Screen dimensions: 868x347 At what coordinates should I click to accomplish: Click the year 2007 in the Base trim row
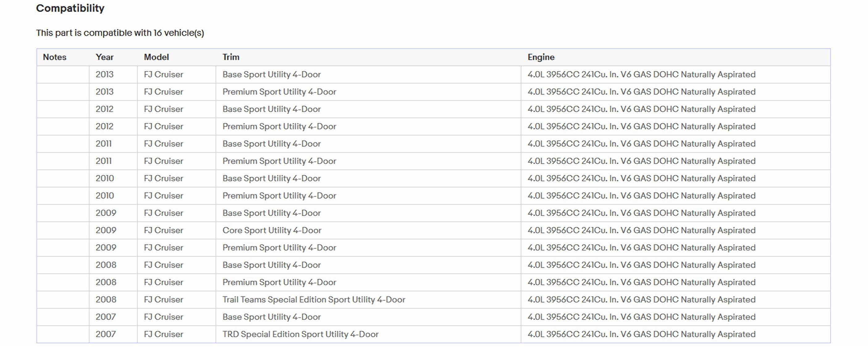tap(106, 317)
